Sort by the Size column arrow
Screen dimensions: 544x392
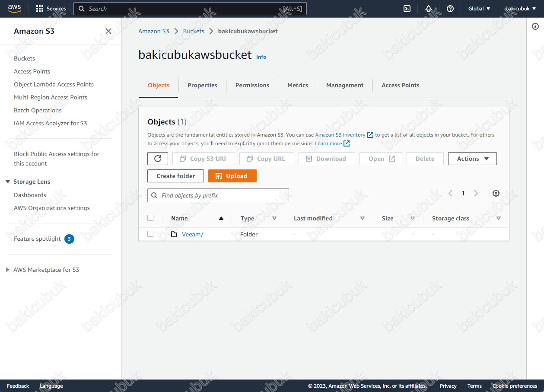pos(413,218)
